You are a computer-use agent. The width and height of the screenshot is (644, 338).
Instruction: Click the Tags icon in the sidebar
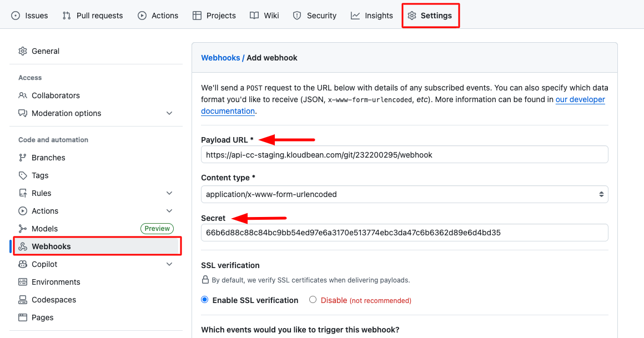[23, 175]
